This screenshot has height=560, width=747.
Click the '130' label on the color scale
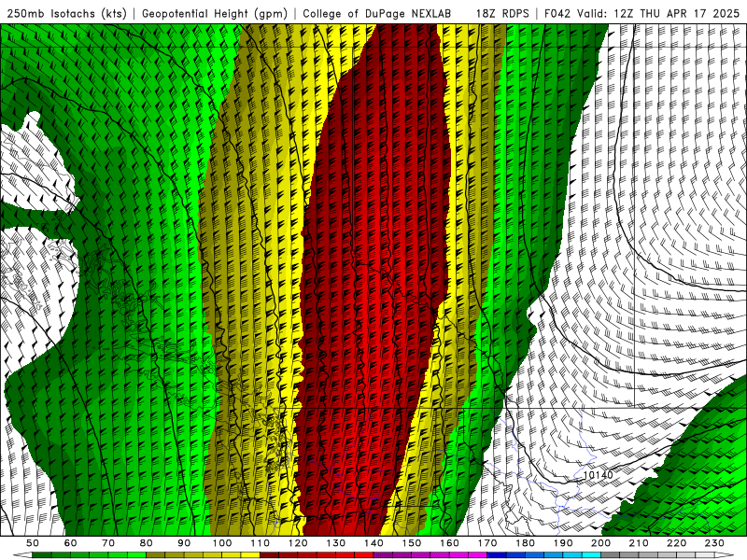[x=336, y=543]
